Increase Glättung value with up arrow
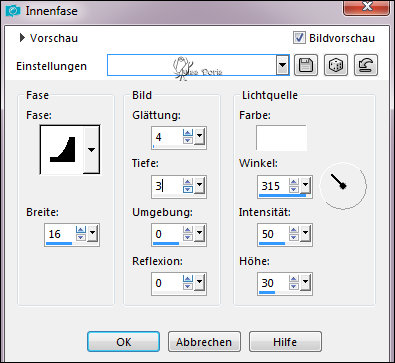 click(x=188, y=133)
